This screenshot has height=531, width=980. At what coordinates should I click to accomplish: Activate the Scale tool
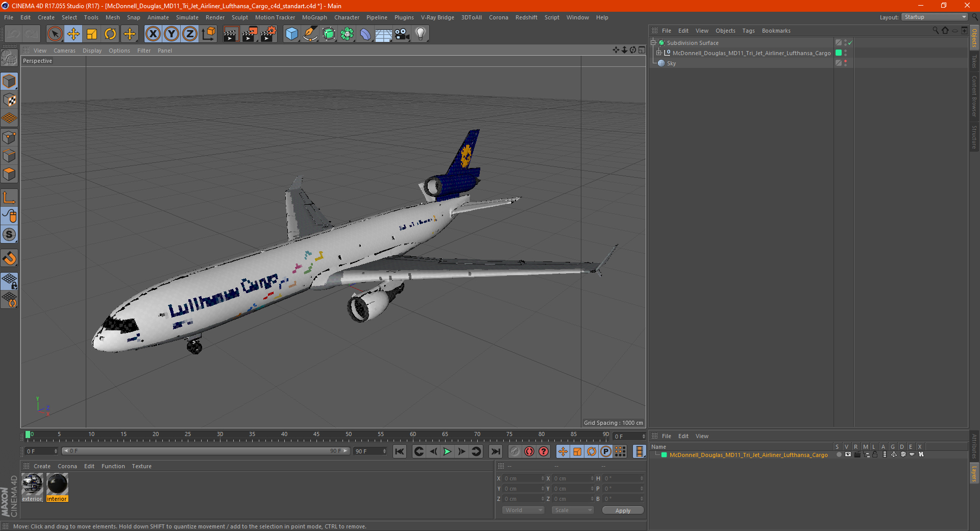tap(92, 34)
